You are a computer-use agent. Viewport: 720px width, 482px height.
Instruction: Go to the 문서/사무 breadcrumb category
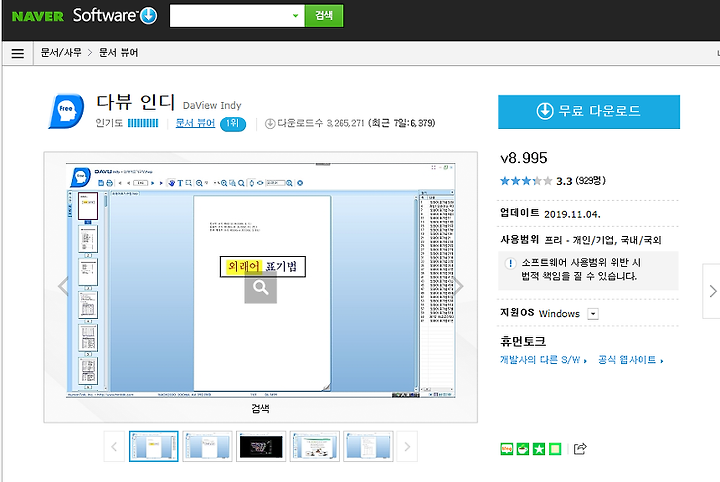[x=61, y=53]
